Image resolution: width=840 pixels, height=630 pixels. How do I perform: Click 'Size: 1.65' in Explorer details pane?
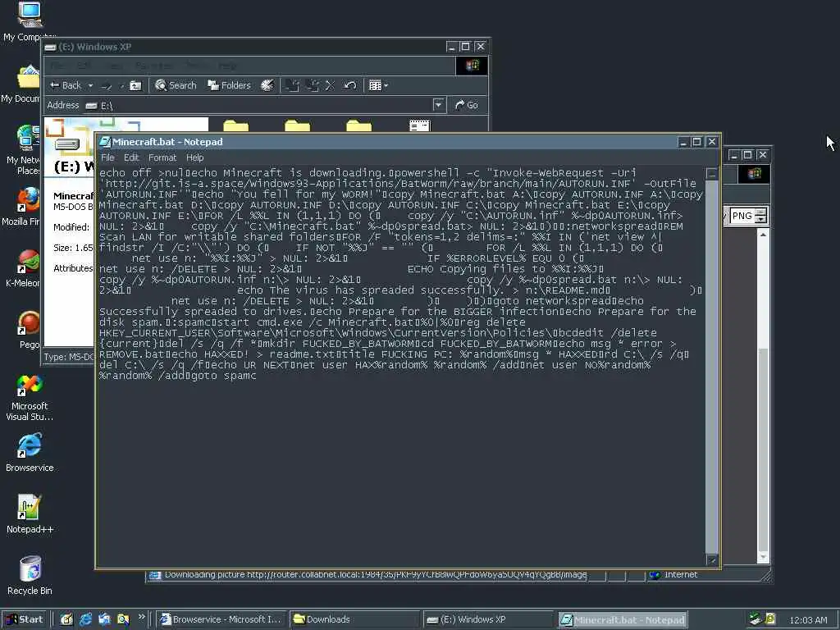(x=73, y=248)
